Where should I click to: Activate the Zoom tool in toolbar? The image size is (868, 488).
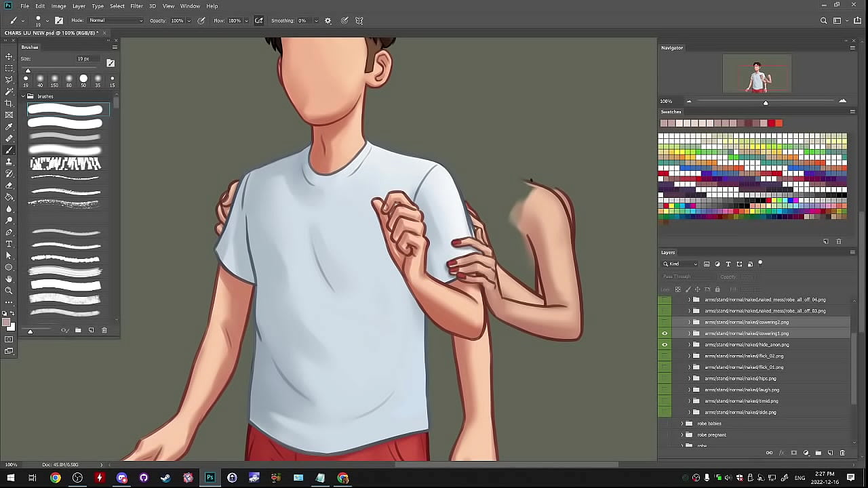pos(9,290)
